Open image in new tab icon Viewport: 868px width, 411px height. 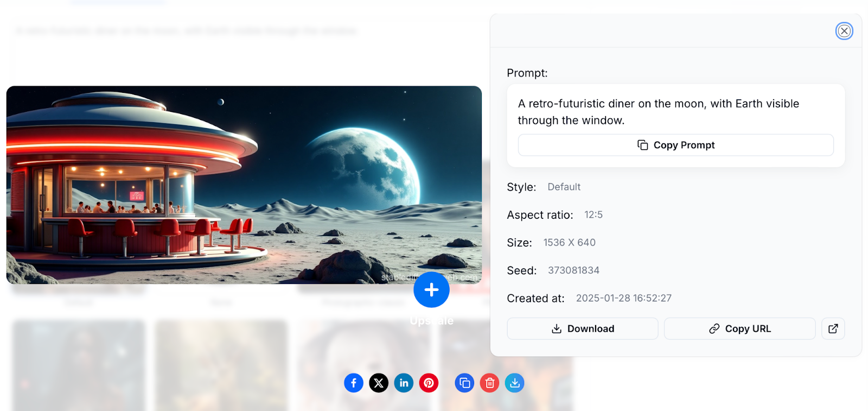[x=833, y=328]
